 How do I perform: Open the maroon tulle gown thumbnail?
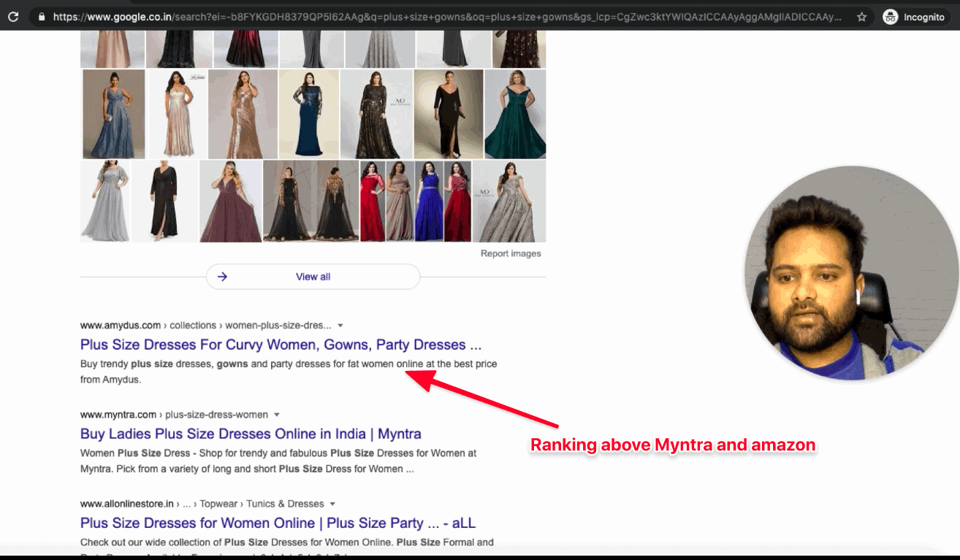coord(230,202)
